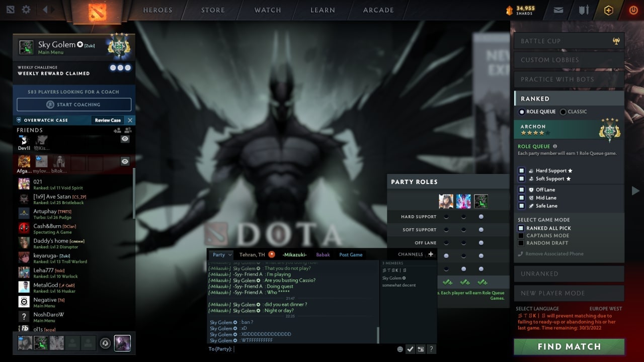
Task: Click the Select Language Europe West setting
Action: coord(569,309)
